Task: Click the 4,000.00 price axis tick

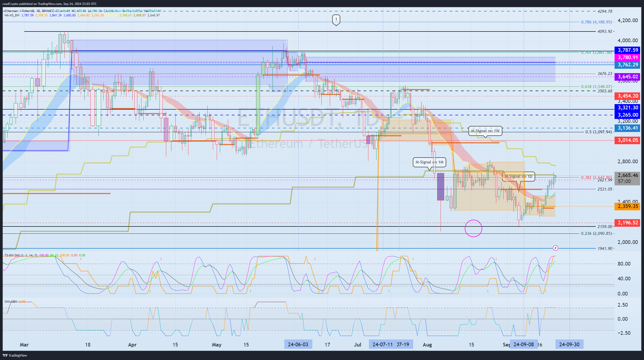Action: pos(628,41)
